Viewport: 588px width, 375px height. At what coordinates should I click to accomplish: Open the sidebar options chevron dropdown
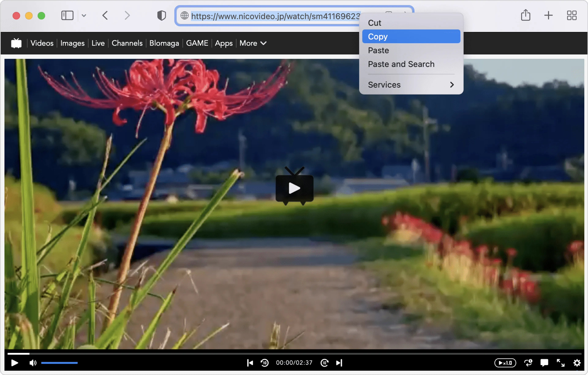click(x=84, y=16)
